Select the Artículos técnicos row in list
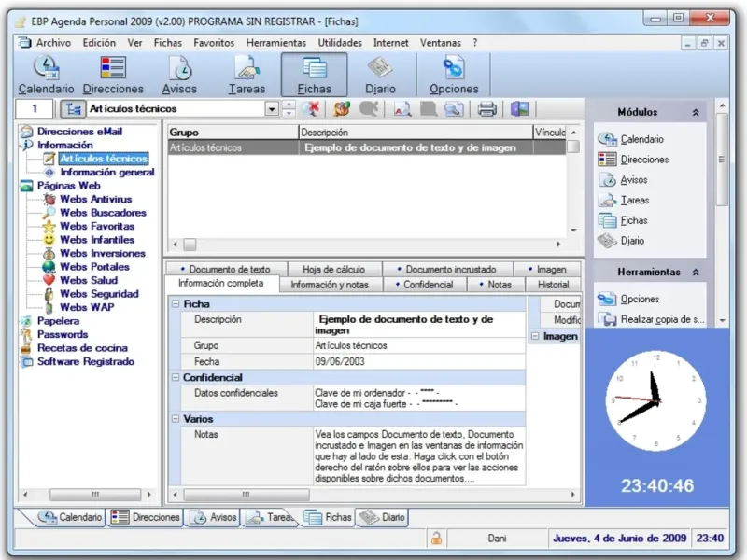 (366, 147)
